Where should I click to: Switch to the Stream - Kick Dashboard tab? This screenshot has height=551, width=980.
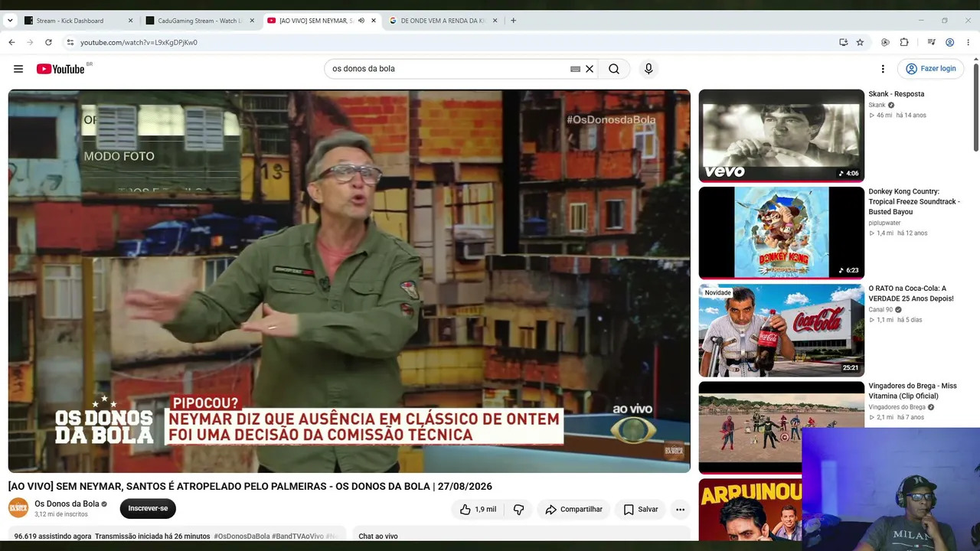70,21
